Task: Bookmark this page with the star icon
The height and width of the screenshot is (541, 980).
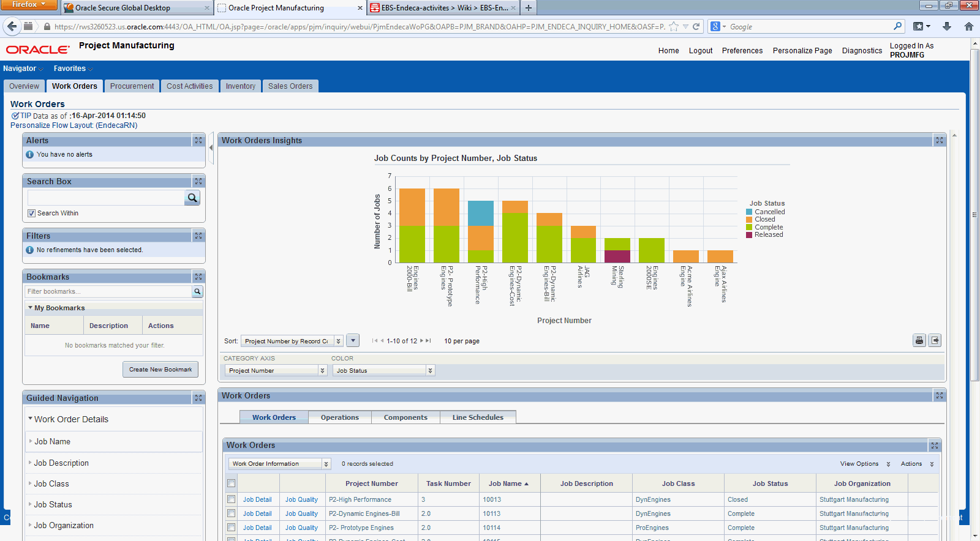Action: (674, 26)
